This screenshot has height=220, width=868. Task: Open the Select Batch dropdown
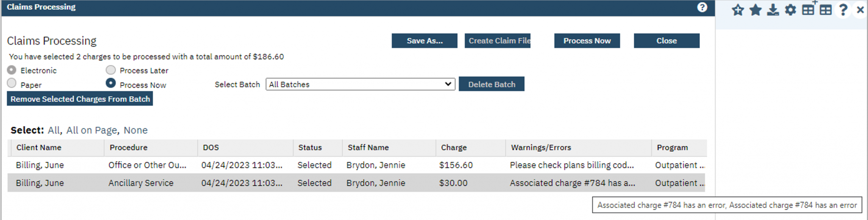coord(360,84)
